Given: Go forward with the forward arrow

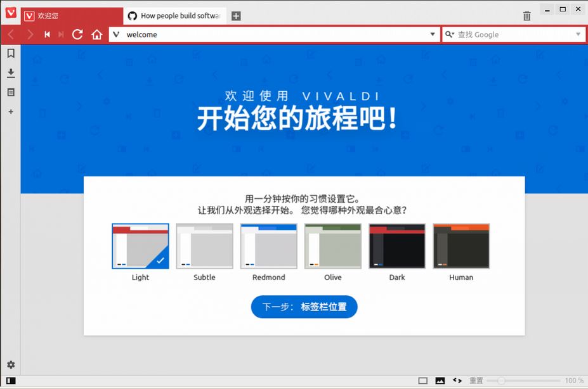Looking at the screenshot, I should click(x=30, y=34).
